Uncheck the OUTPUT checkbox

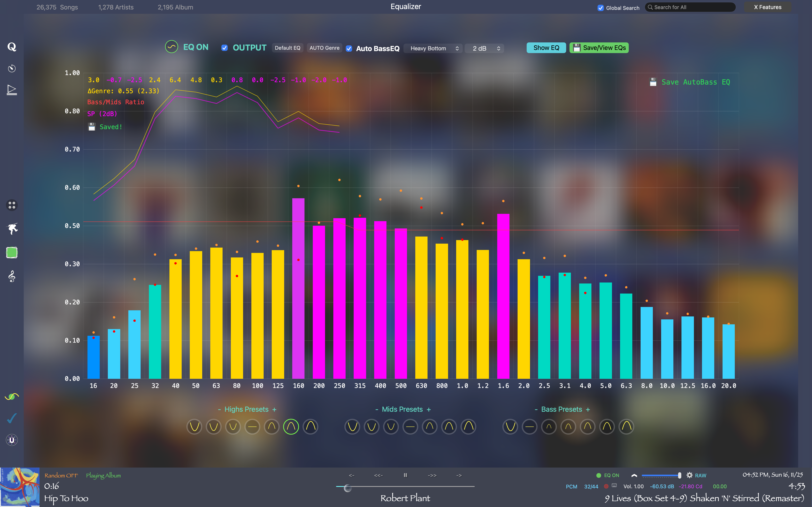tap(225, 48)
